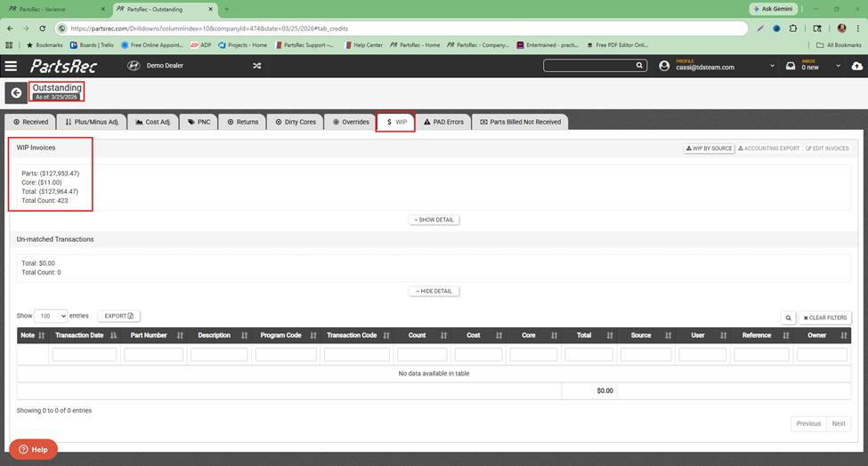
Task: Sort by Note column arrows
Action: [42, 335]
